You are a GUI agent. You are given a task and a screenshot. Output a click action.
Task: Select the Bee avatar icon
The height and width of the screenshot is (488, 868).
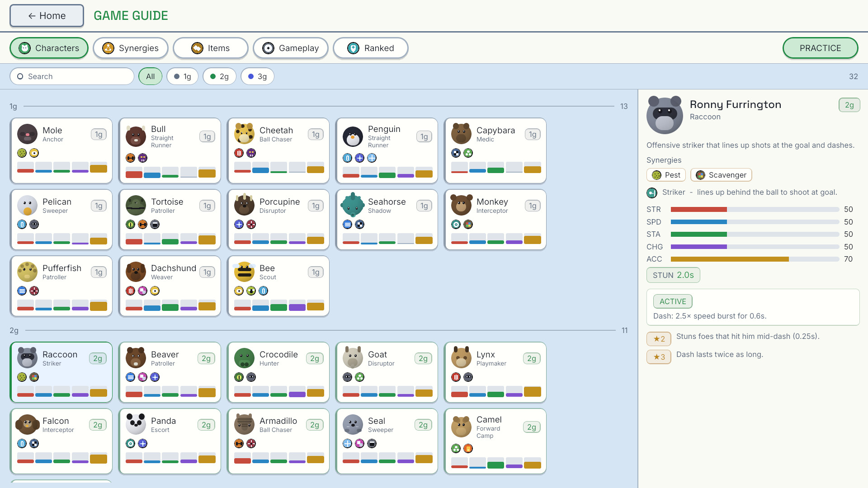(x=244, y=272)
